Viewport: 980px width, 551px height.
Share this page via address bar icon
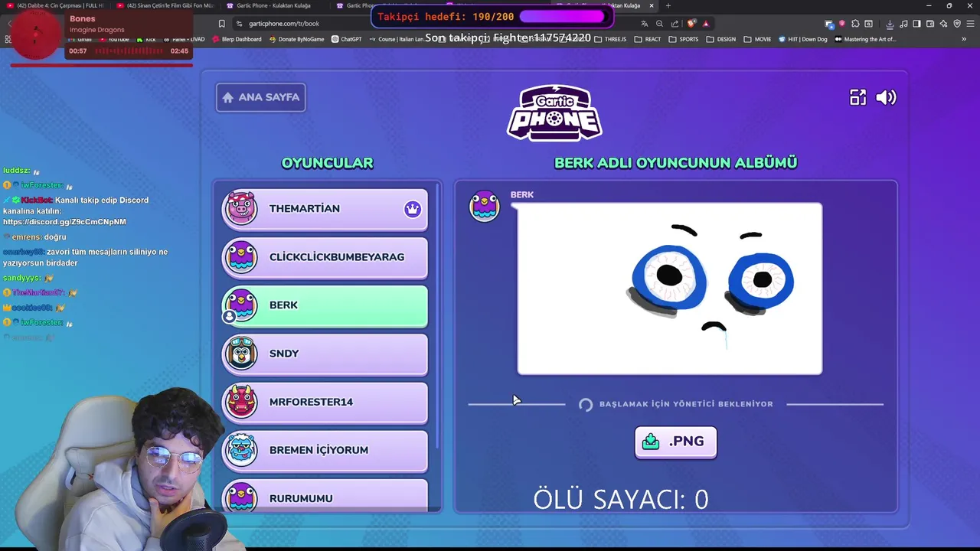pyautogui.click(x=675, y=24)
